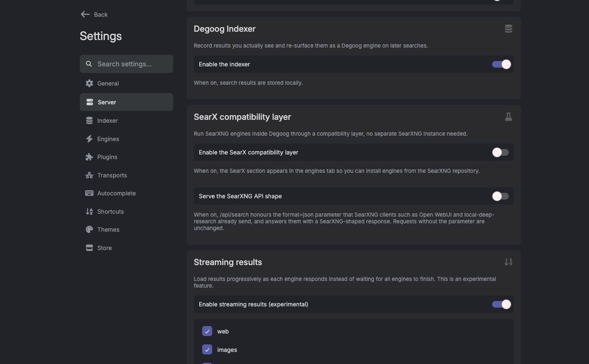
Task: Open the Autocomplete settings tab
Action: pos(127,193)
